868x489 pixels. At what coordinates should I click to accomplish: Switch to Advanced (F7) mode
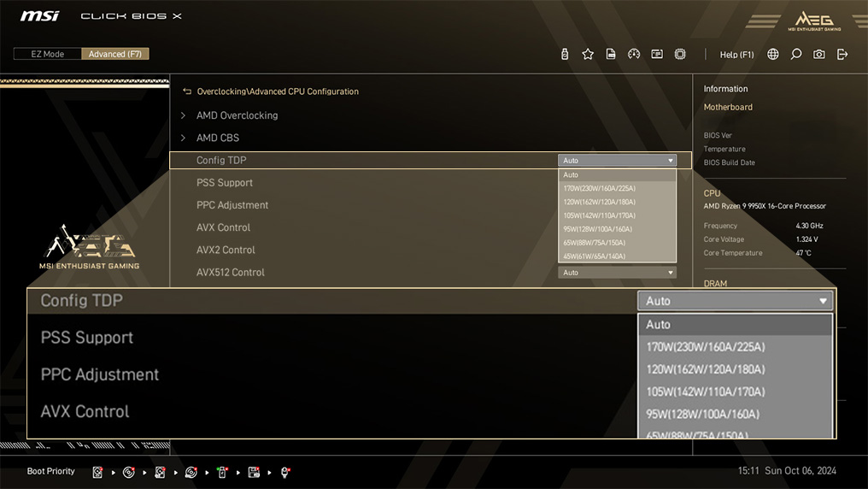[115, 54]
